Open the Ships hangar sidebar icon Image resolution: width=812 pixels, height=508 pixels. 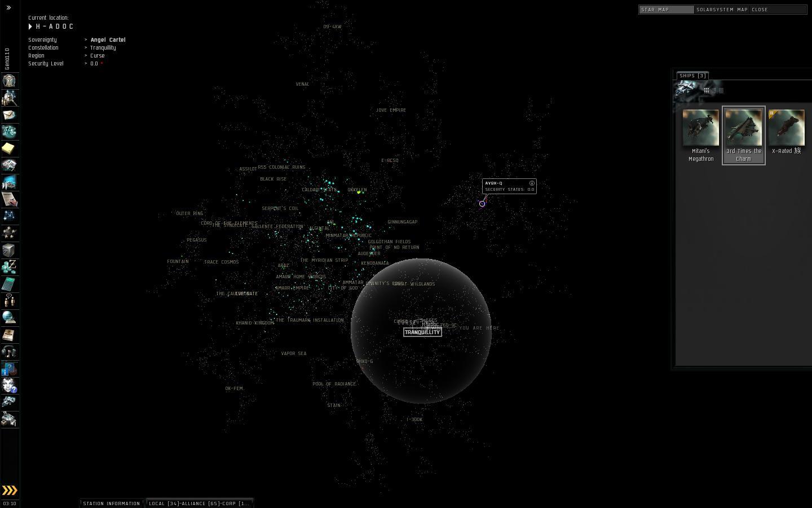[9, 402]
